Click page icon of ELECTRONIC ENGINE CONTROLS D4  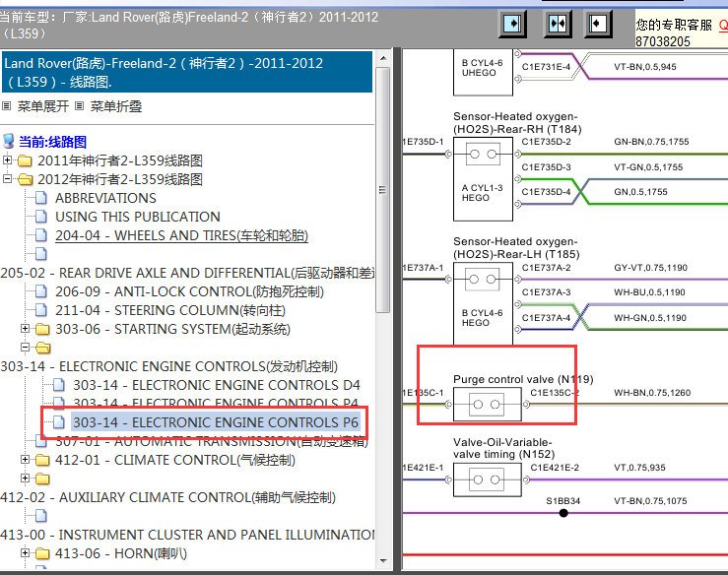[x=58, y=385]
